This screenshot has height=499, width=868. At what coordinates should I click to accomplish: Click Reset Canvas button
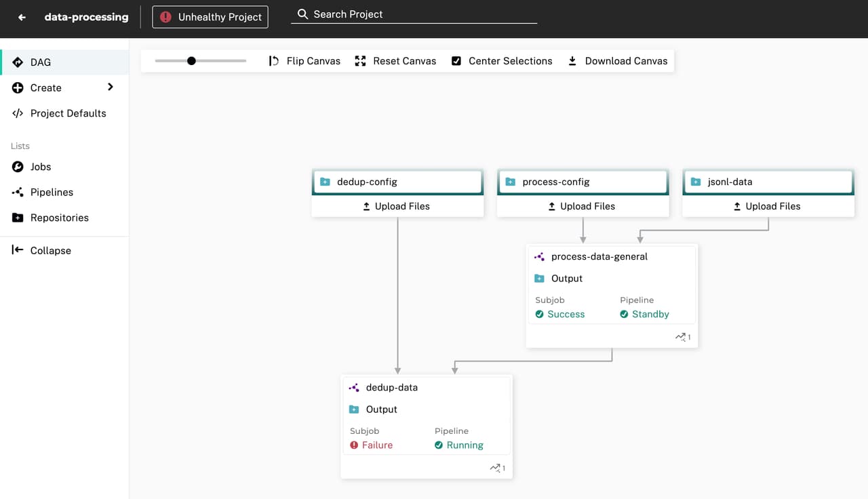[x=395, y=61]
